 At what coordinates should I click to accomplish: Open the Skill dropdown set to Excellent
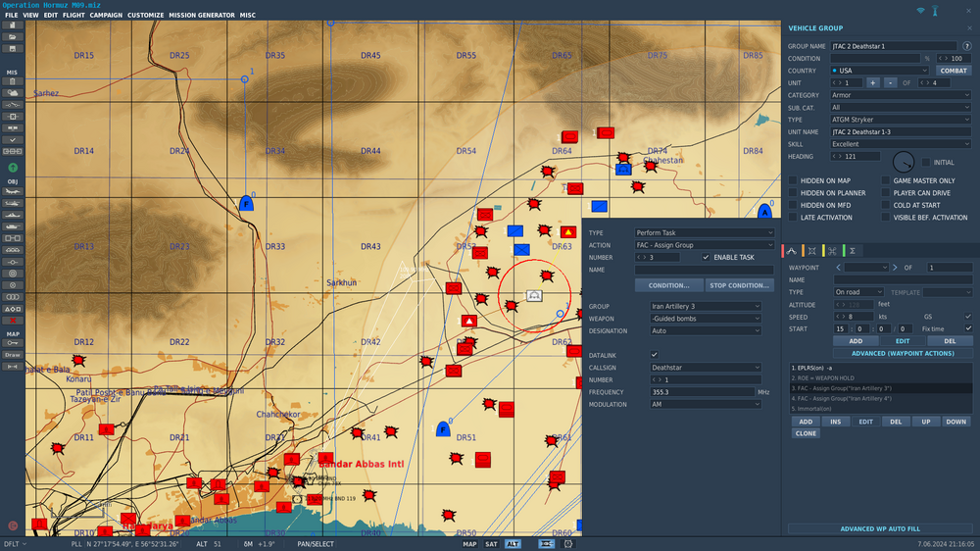coord(900,144)
